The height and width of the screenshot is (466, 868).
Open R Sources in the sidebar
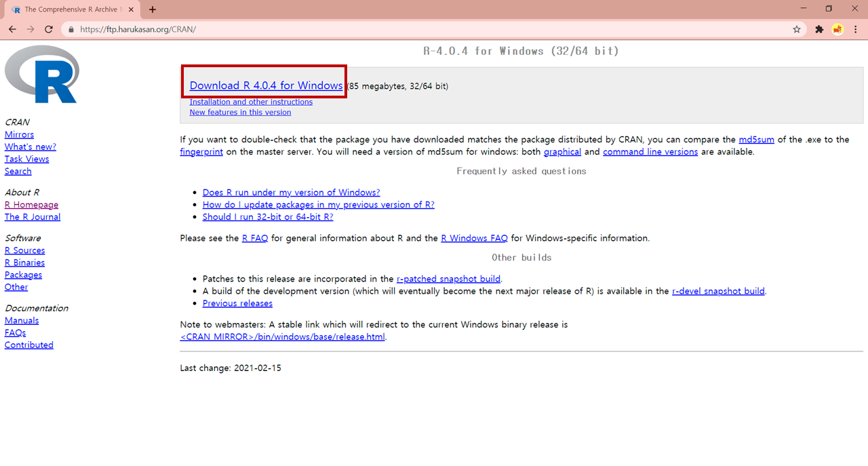[24, 251]
